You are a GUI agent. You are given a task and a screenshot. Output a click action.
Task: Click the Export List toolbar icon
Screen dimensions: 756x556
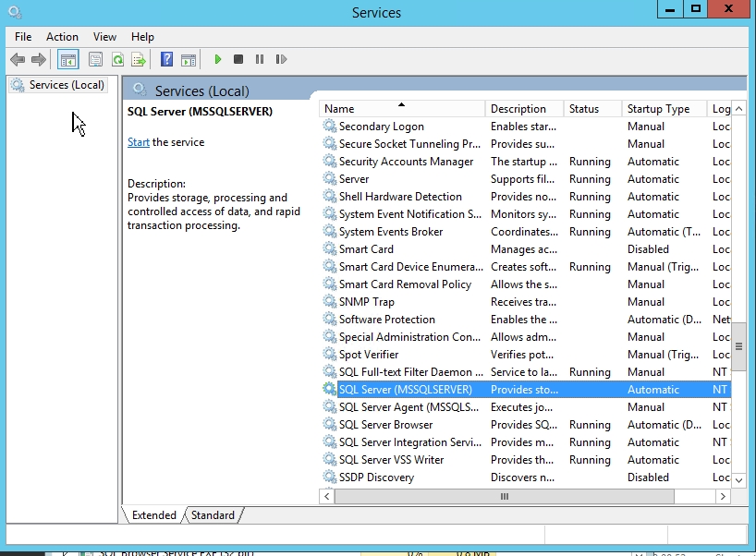(139, 59)
